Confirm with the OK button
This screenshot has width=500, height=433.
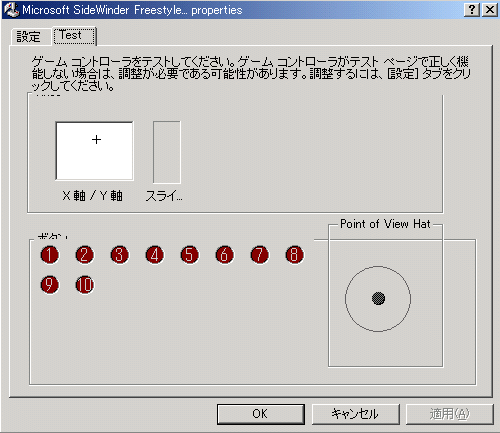261,414
